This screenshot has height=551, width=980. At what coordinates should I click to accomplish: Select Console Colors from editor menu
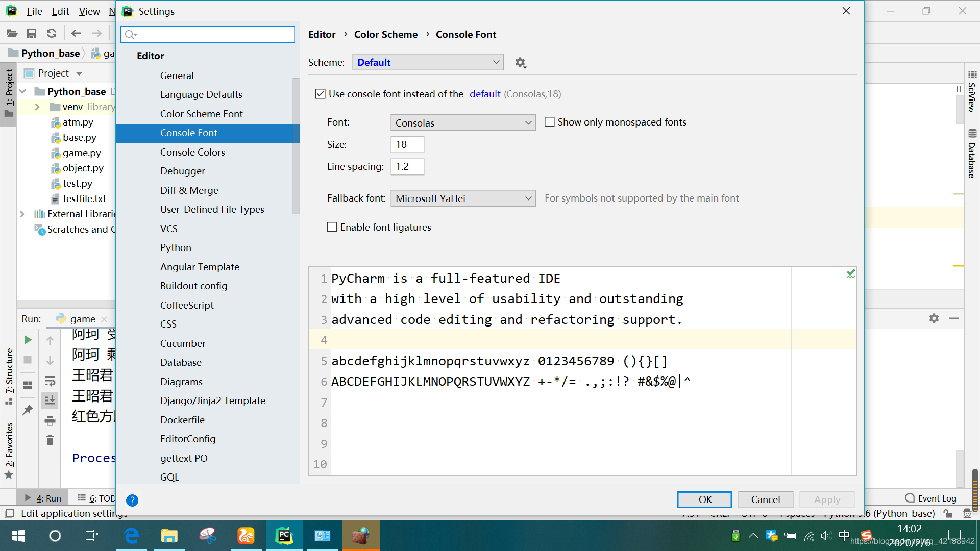tap(192, 152)
